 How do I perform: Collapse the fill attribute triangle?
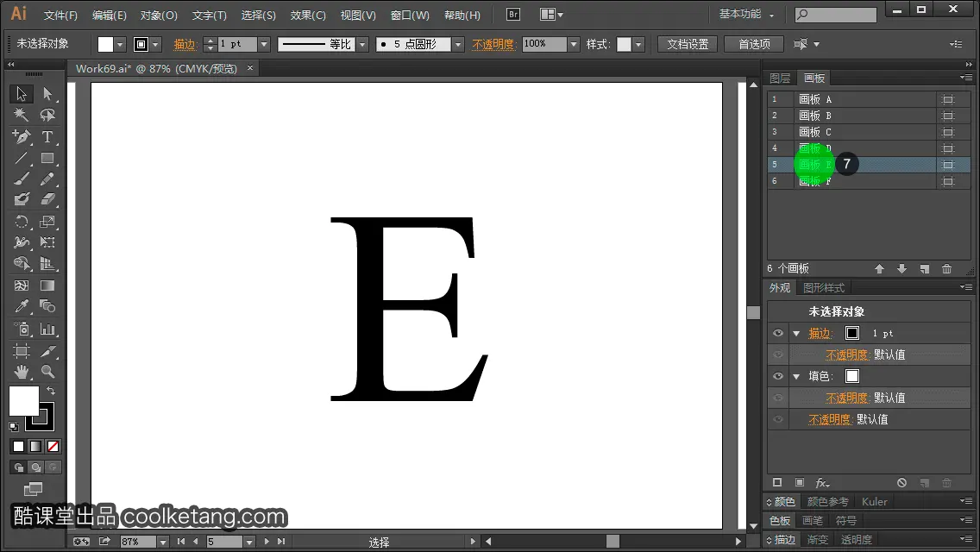[x=796, y=376]
